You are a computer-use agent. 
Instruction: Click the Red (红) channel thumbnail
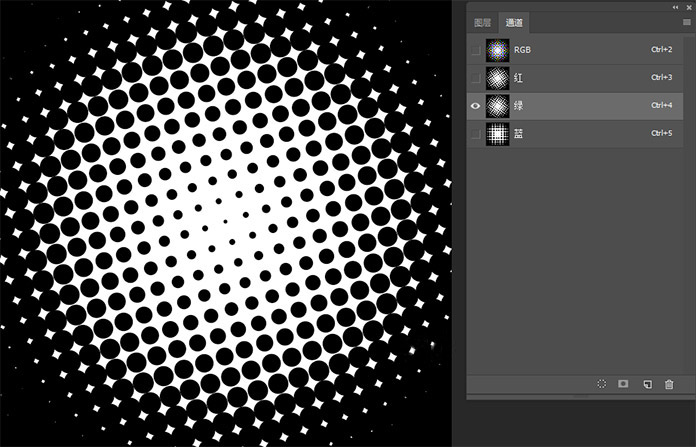pos(498,78)
